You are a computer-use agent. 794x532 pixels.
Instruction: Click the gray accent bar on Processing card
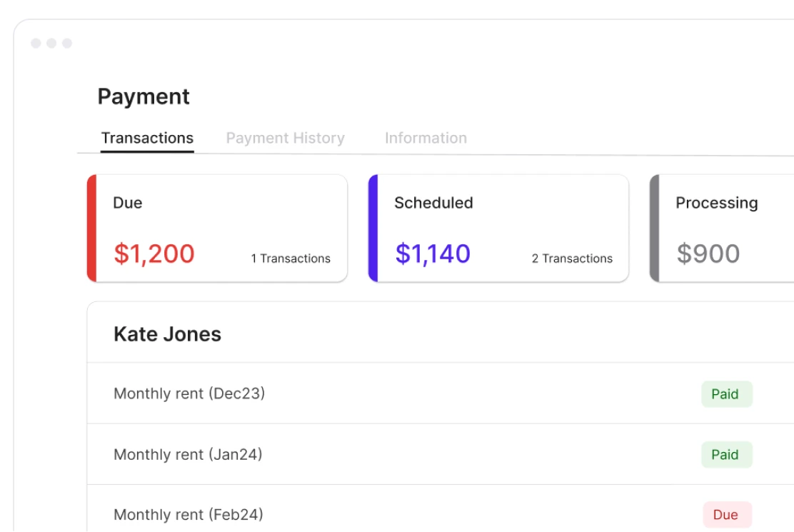(x=654, y=229)
